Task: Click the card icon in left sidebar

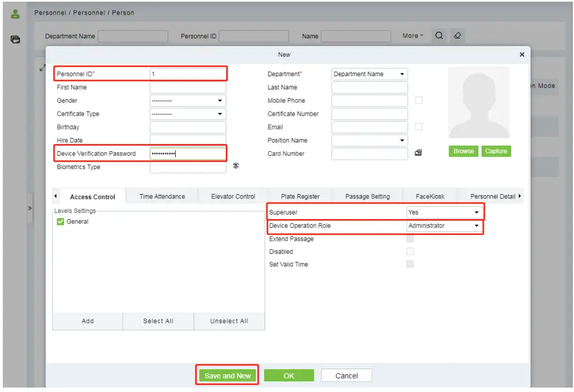Action: [16, 39]
